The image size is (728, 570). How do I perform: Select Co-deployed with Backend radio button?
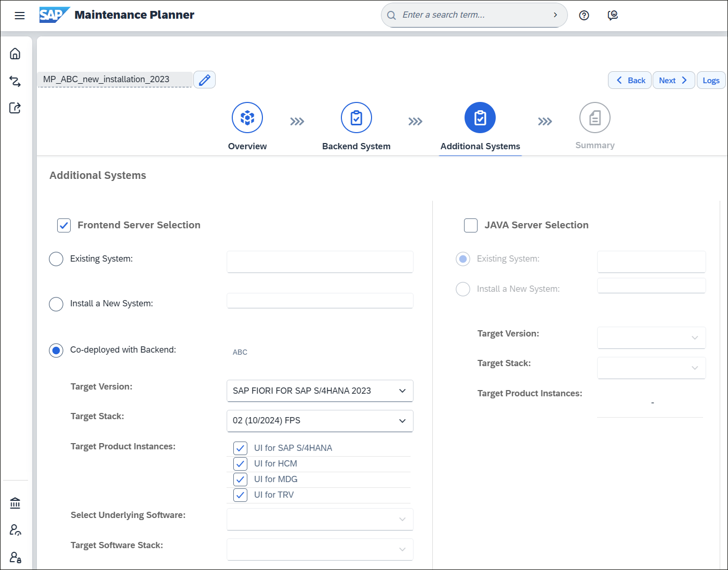[x=56, y=350]
